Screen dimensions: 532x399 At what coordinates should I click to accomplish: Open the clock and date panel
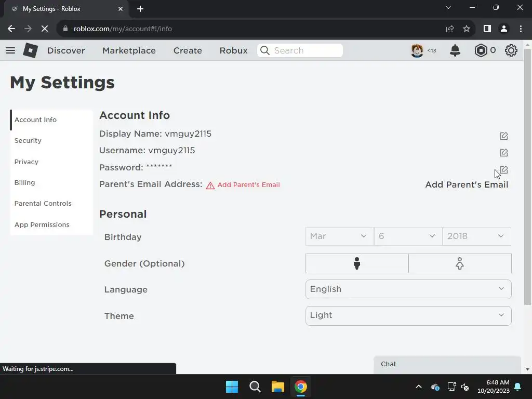[x=494, y=387]
